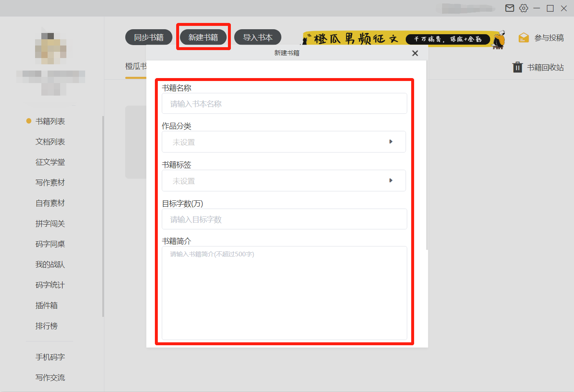The height and width of the screenshot is (392, 574).
Task: Open 写作交流 in the sidebar
Action: (x=50, y=377)
